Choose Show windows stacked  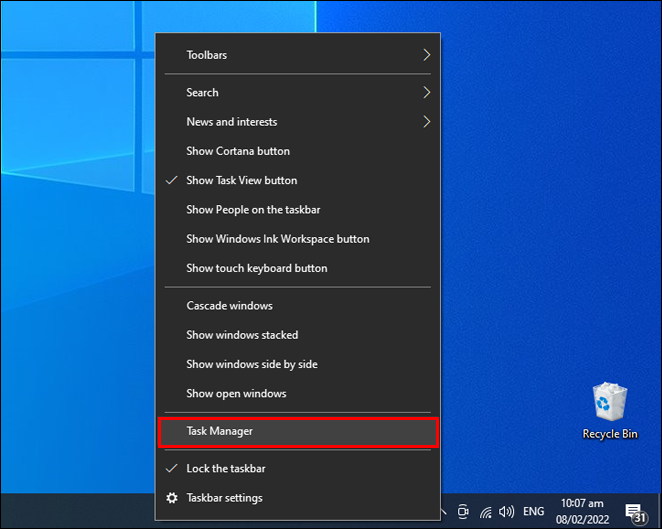(298, 335)
